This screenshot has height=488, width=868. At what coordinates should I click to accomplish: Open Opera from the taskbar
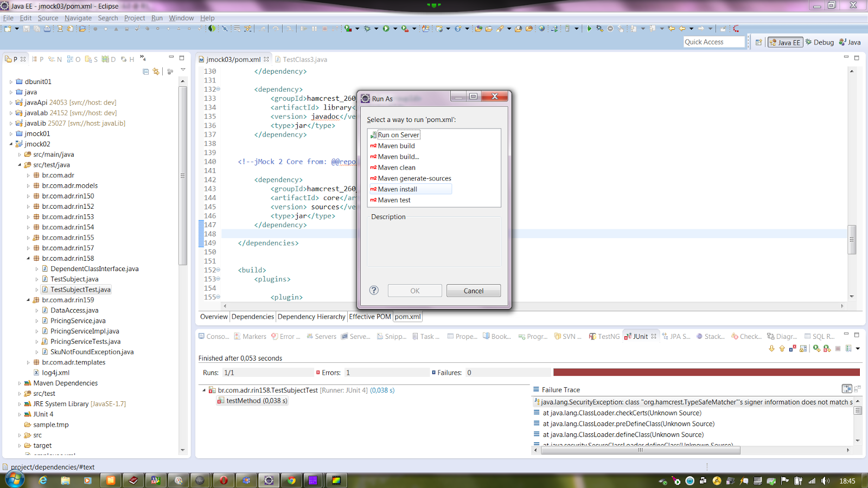tap(224, 480)
